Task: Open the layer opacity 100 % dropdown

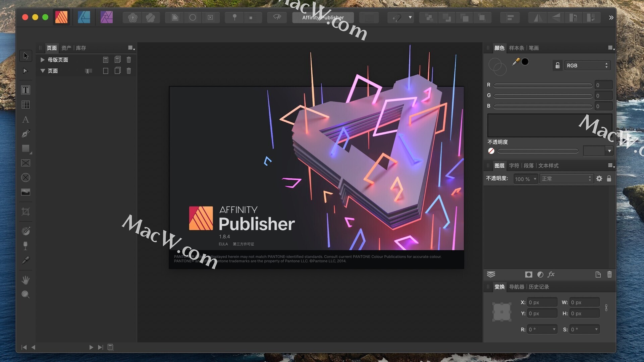Action: pyautogui.click(x=526, y=179)
